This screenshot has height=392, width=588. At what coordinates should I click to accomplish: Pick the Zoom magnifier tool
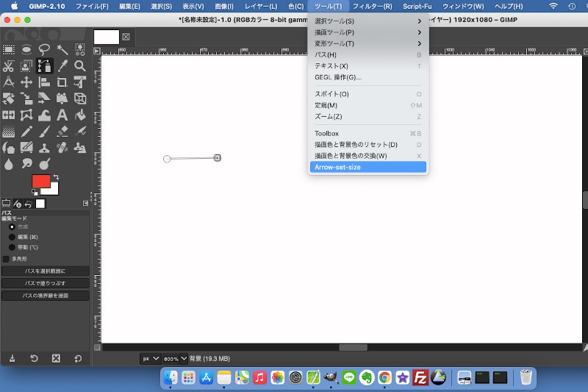point(80,65)
